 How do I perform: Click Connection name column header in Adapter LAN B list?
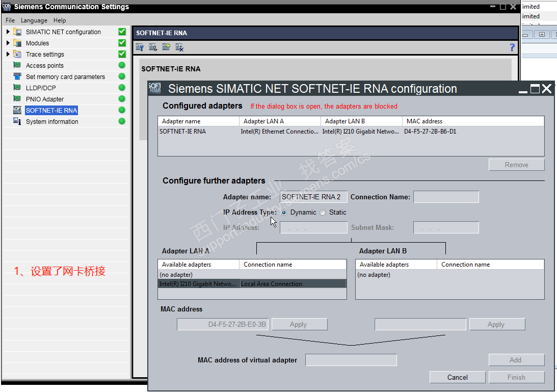[490, 265]
